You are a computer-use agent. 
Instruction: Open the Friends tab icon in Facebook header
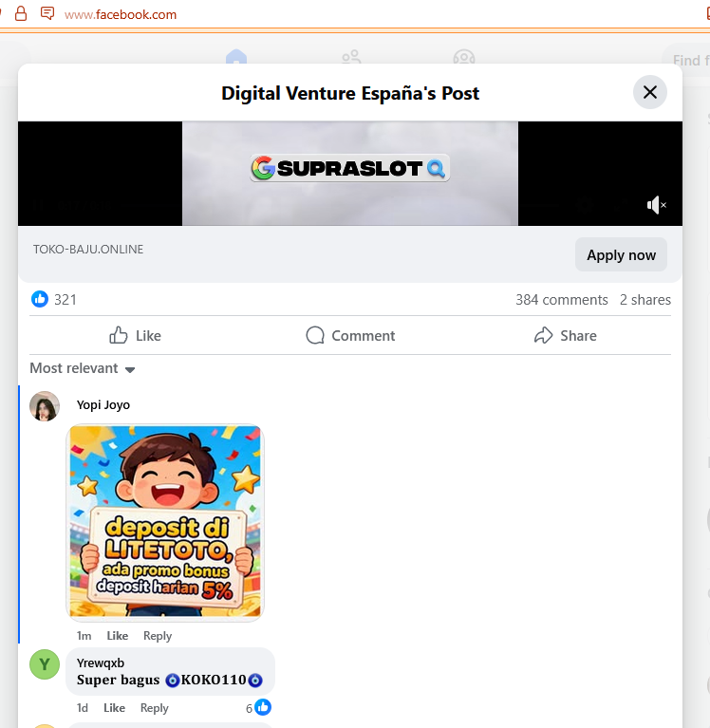[351, 57]
